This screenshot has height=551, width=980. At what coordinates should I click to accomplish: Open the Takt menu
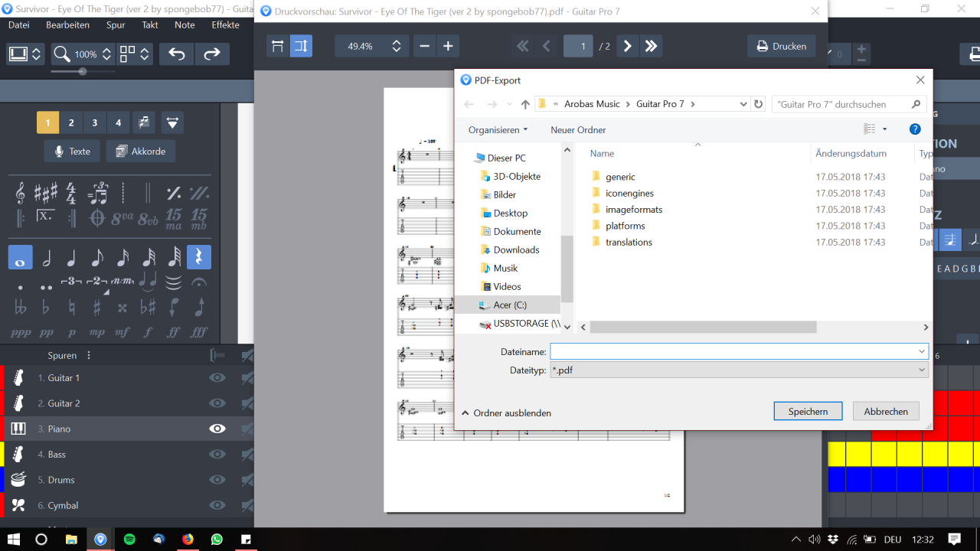coord(150,24)
